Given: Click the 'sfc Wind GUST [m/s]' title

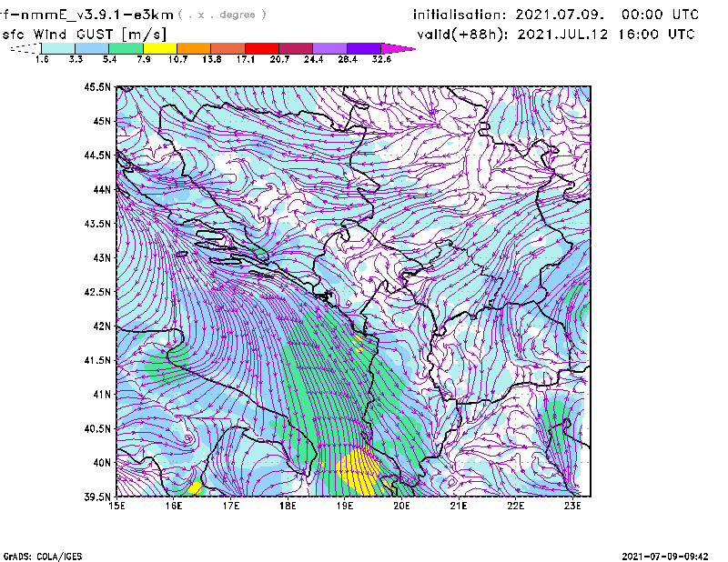Looking at the screenshot, I should pyautogui.click(x=84, y=35).
